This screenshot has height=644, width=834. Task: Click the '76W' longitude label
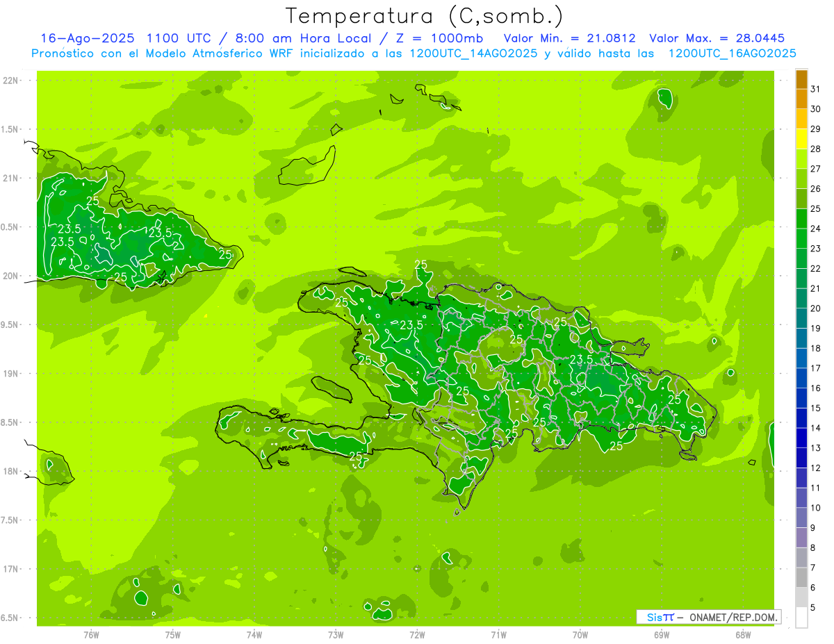click(x=91, y=634)
